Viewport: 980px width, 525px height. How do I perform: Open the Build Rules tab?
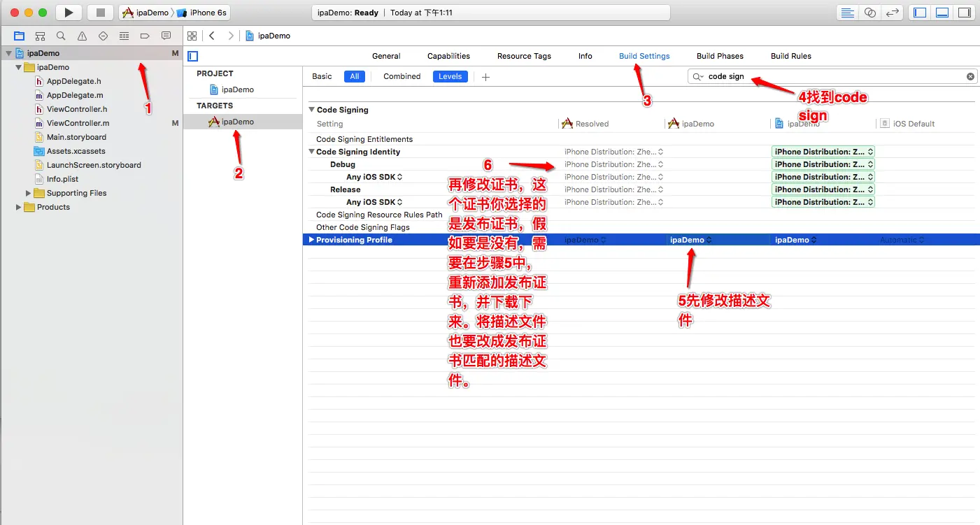(791, 56)
